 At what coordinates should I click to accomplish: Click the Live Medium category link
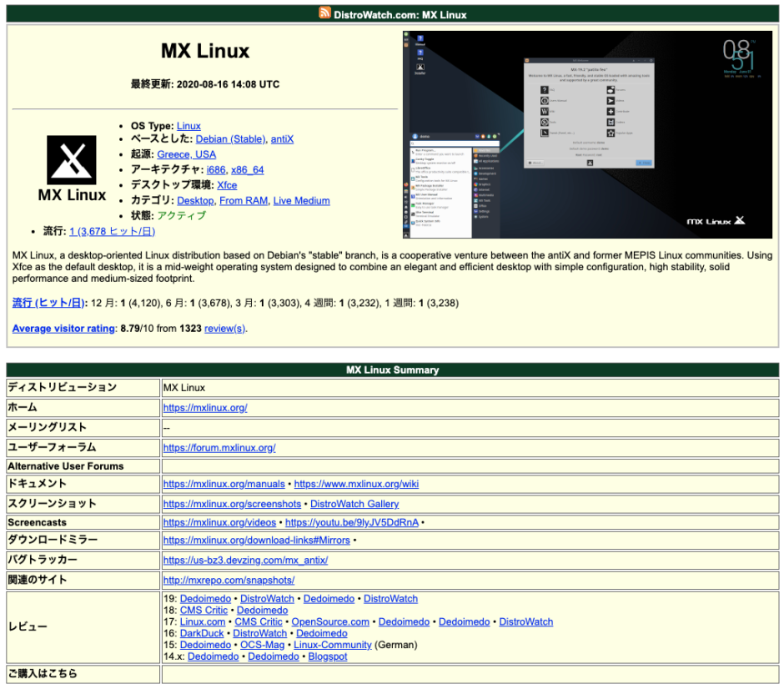point(301,200)
